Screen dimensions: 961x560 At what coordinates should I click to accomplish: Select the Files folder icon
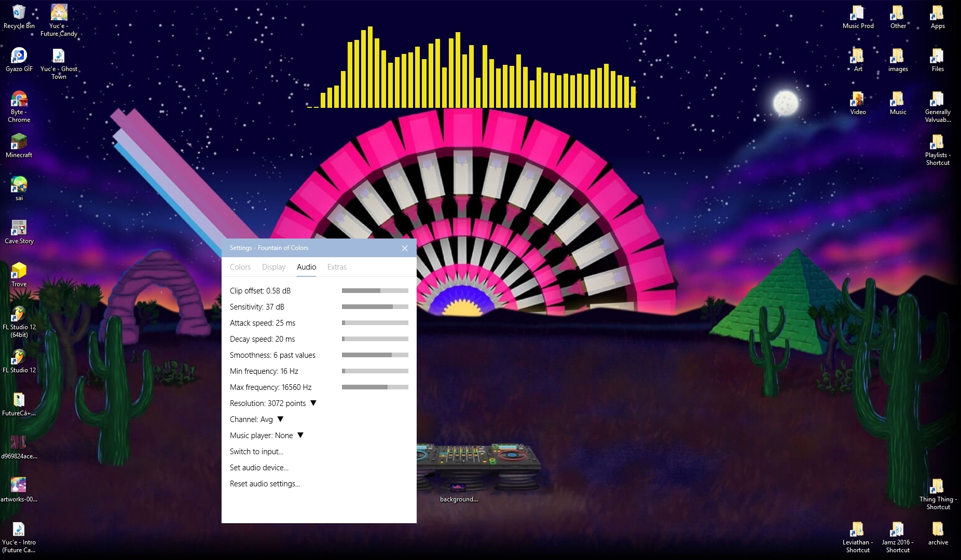(938, 60)
